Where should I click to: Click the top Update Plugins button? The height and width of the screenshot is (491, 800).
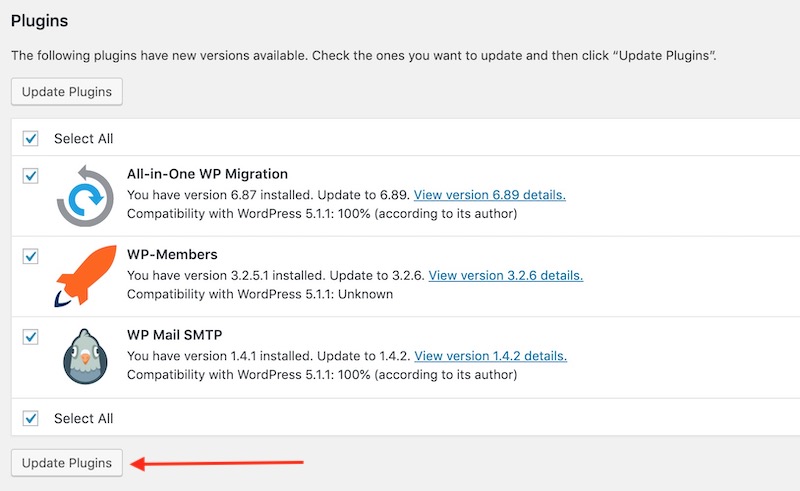[x=67, y=92]
